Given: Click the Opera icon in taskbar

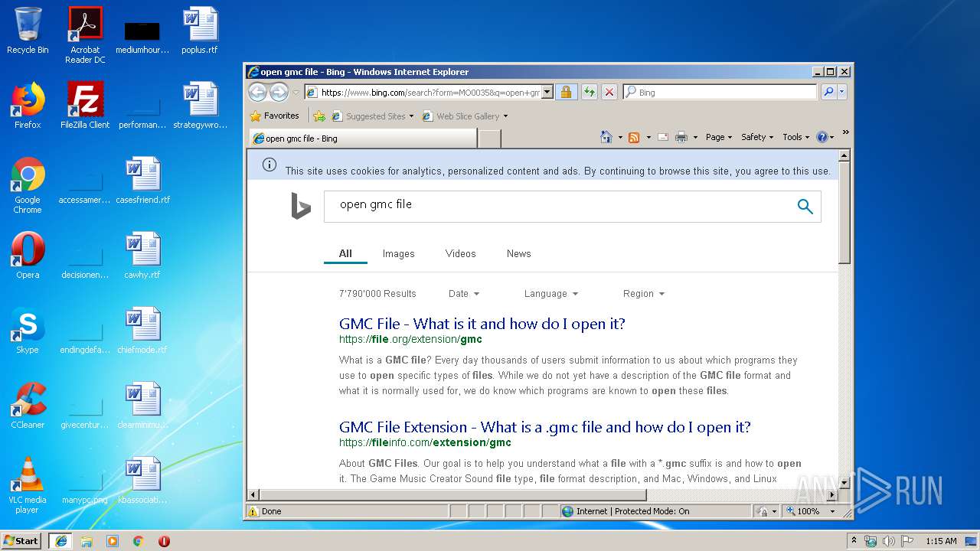Looking at the screenshot, I should [x=164, y=541].
